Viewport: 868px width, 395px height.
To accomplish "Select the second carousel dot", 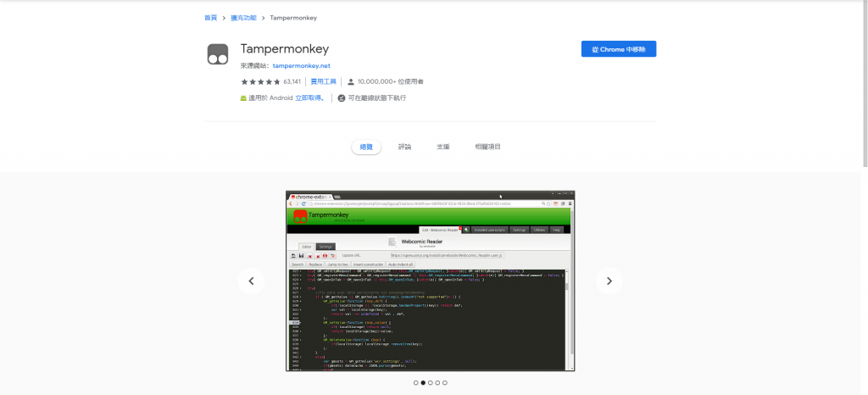I will [423, 383].
